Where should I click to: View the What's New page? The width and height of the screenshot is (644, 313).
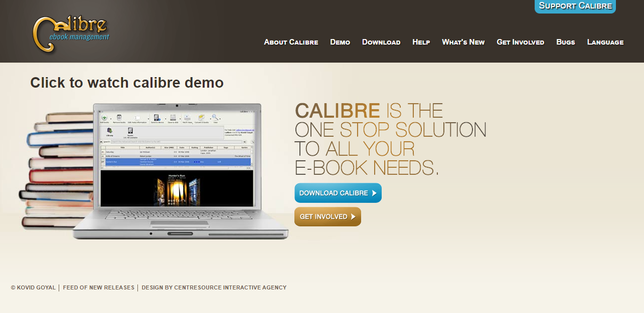coord(463,42)
